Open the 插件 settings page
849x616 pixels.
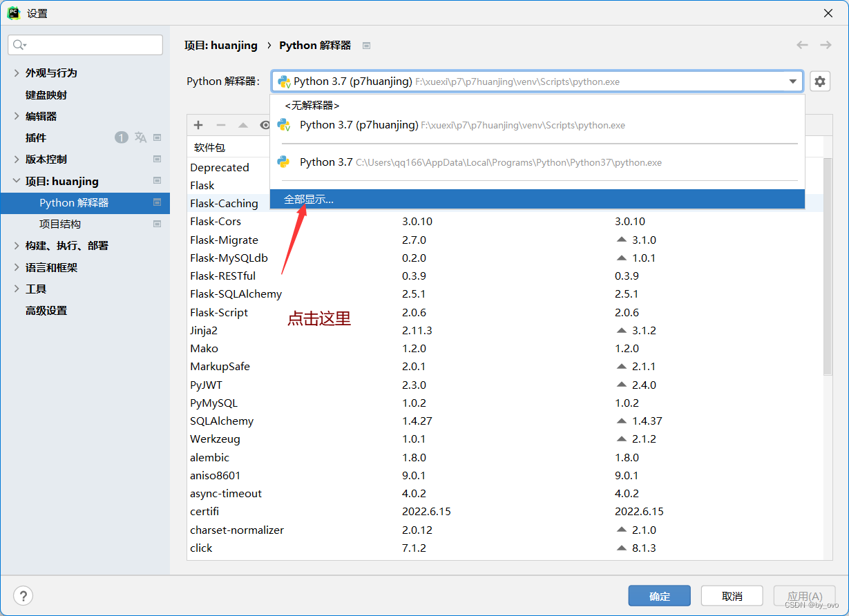[x=36, y=138]
